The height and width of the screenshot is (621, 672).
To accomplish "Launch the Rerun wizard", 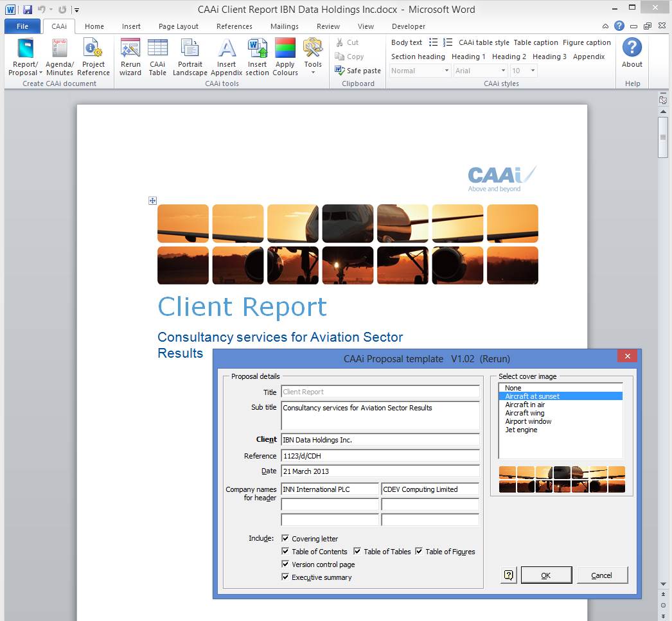I will coord(130,57).
